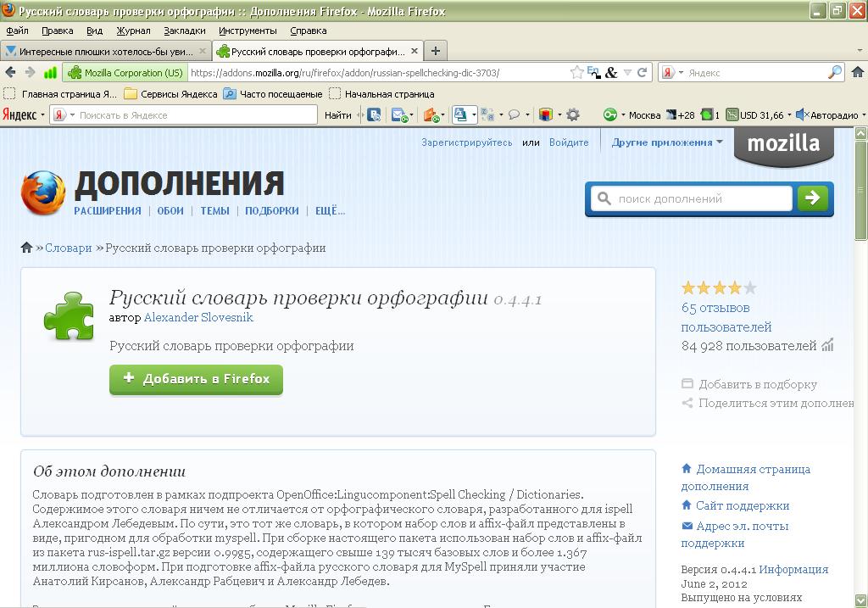Open search engine list in top-right search box
Viewport: 868px width, 608px height.
click(681, 73)
